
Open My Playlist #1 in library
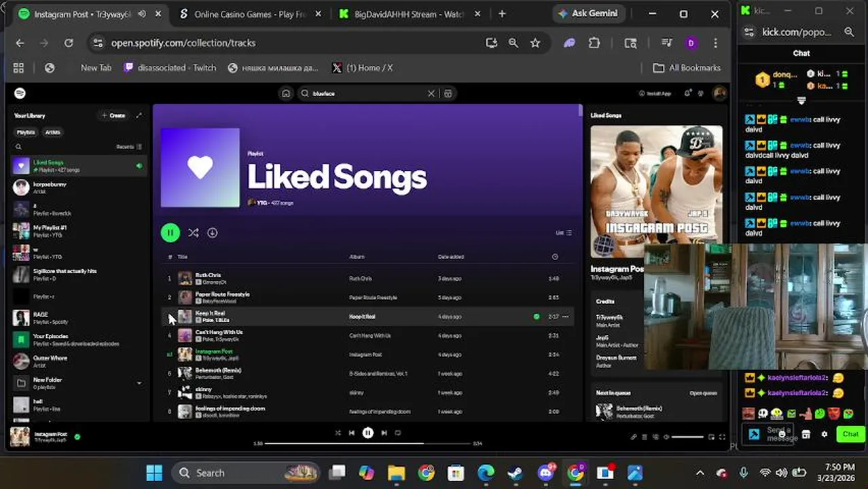click(x=79, y=231)
